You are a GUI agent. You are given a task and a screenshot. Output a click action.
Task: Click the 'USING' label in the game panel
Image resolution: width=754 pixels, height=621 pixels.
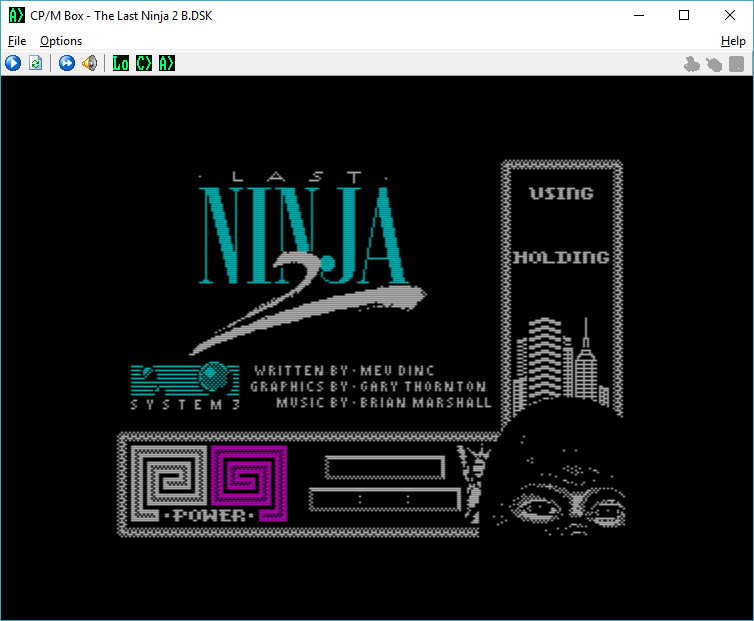coord(562,193)
